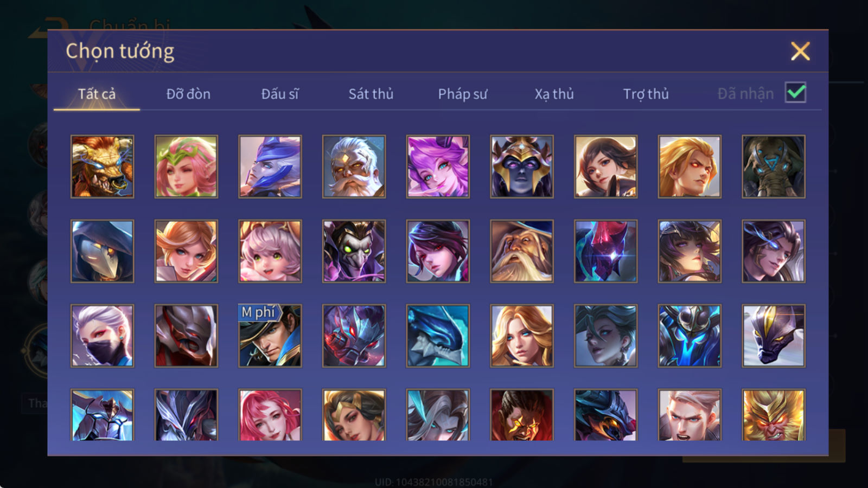The height and width of the screenshot is (488, 868).
Task: Show heroes under 'Pháp sư' tab
Action: [x=462, y=94]
